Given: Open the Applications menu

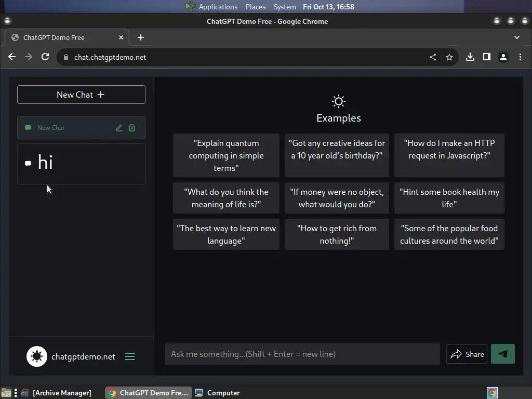Looking at the screenshot, I should pyautogui.click(x=218, y=7).
